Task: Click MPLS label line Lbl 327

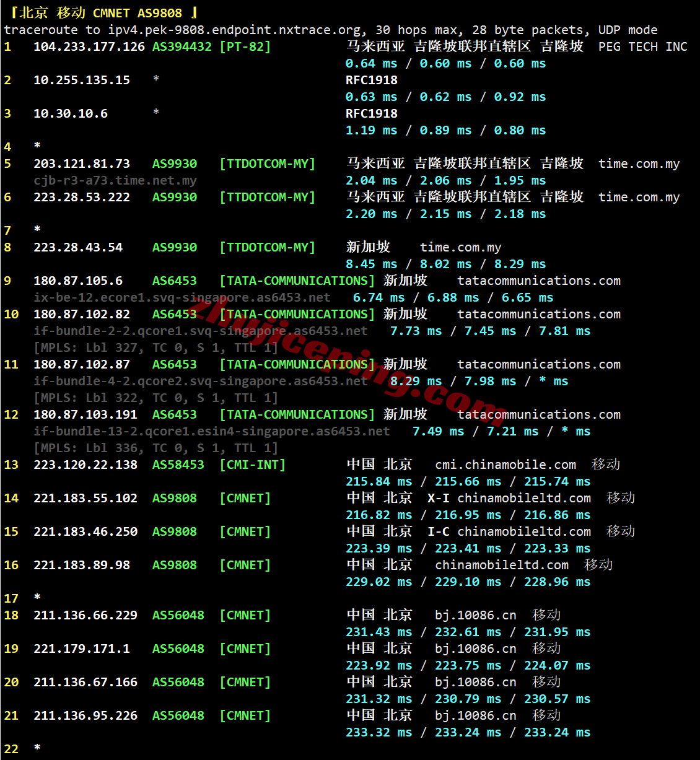Action: 156,347
